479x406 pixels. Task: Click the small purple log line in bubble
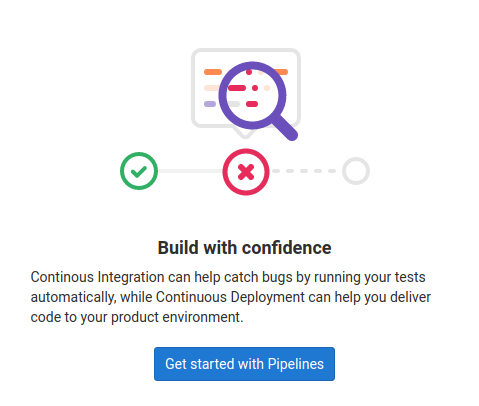click(210, 104)
